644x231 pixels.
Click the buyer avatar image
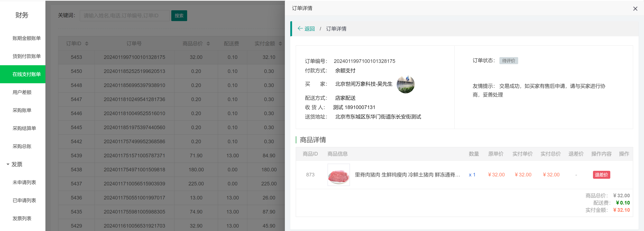pyautogui.click(x=405, y=84)
